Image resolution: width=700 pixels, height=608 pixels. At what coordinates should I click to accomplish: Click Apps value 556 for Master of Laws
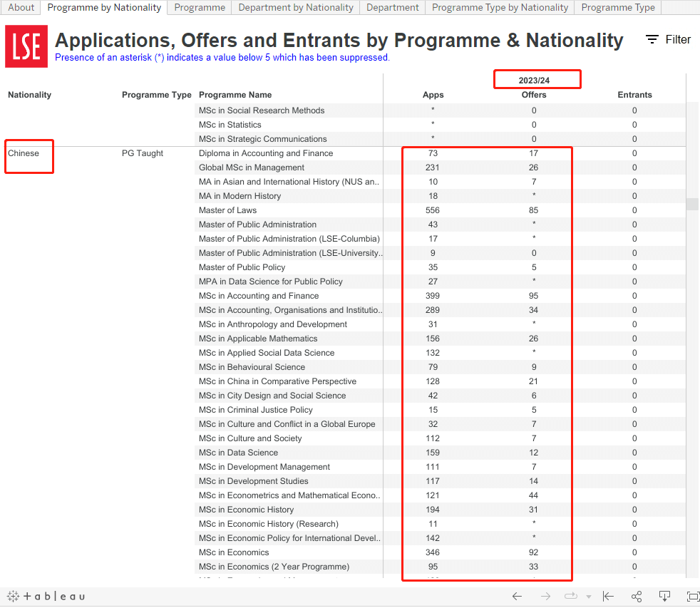click(x=433, y=210)
